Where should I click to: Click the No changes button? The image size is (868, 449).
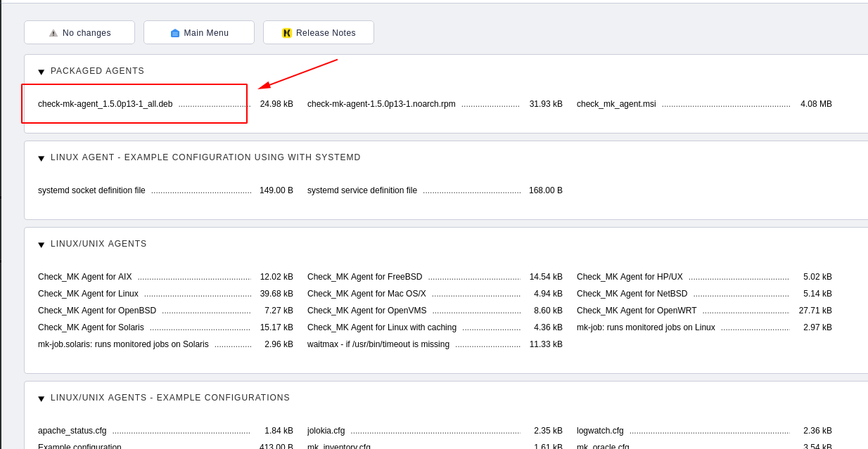[x=79, y=32]
